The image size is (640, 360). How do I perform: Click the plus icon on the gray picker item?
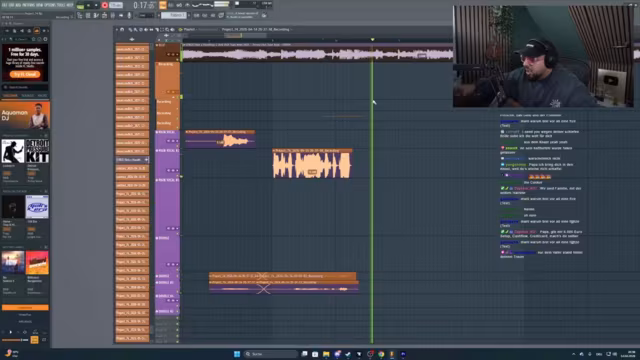pos(147,160)
